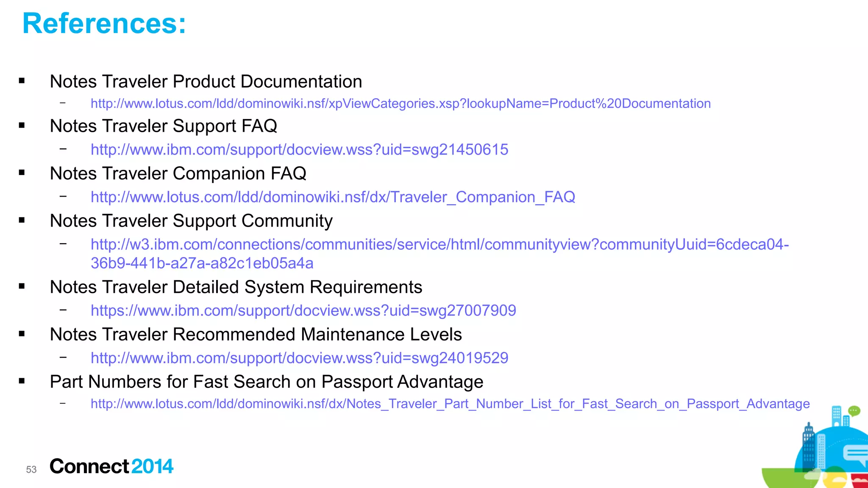Click the Connect 2014 logo text

pos(111,466)
